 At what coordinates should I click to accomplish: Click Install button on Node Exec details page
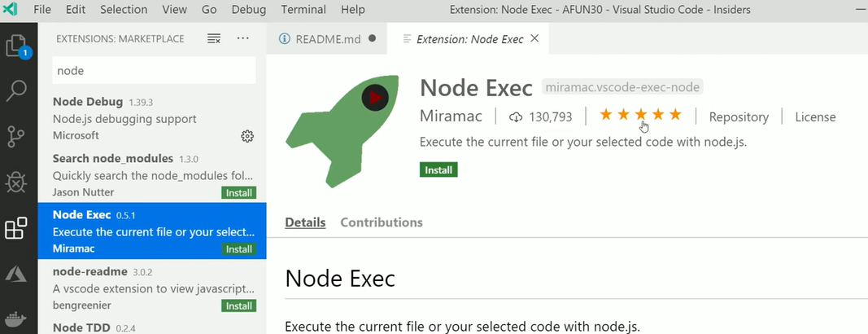[x=438, y=169]
